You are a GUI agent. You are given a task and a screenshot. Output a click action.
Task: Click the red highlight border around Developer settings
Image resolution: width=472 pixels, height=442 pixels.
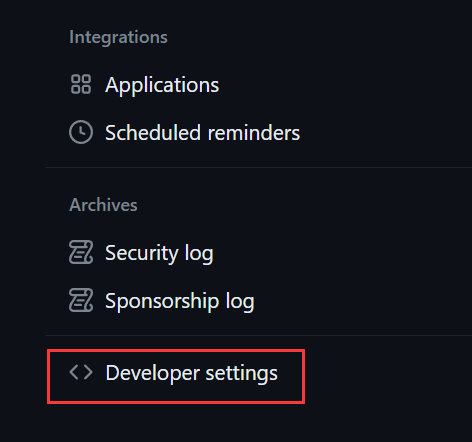coord(176,350)
